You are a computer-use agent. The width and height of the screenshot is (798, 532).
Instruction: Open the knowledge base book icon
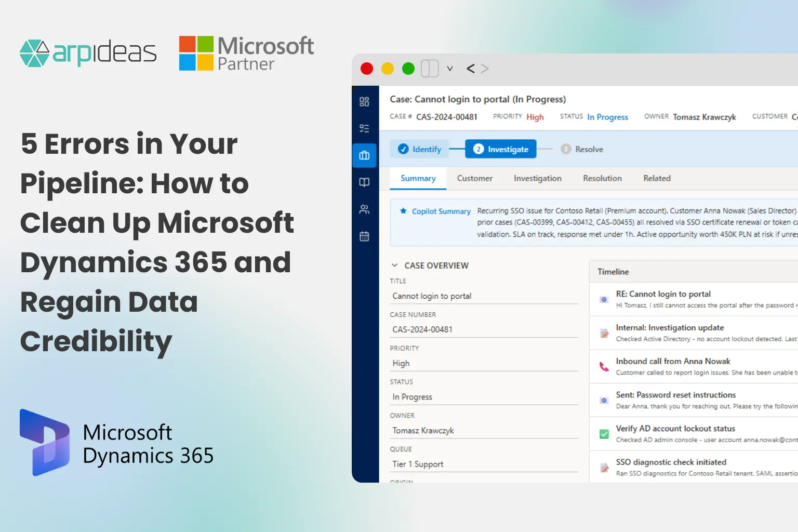(x=364, y=182)
